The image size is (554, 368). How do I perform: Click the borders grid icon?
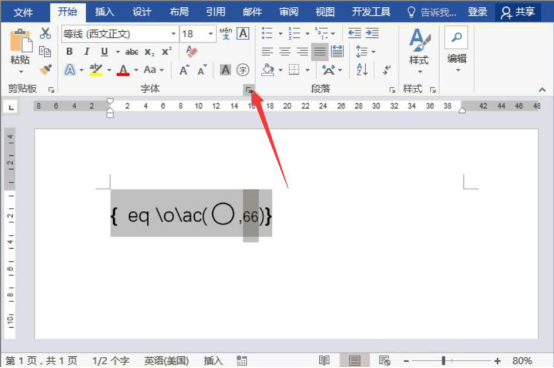pos(294,70)
